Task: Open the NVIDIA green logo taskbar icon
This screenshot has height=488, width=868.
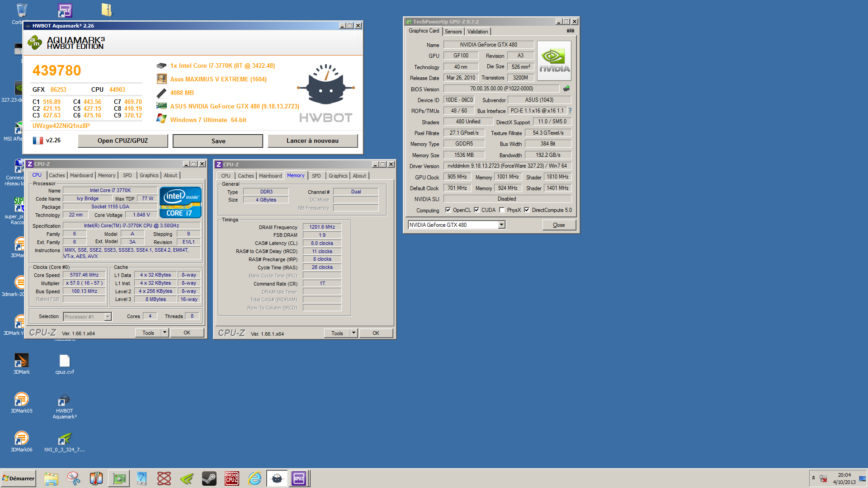Action: coord(187,479)
